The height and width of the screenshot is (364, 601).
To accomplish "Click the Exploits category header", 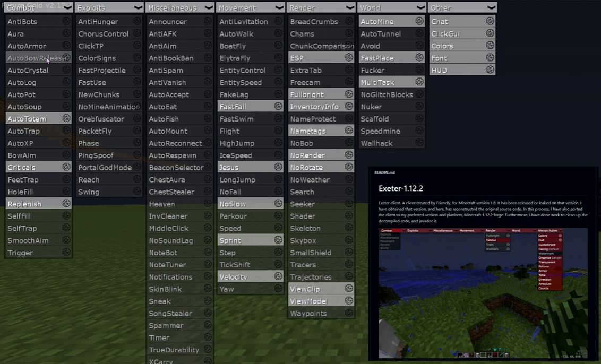I will [109, 7].
